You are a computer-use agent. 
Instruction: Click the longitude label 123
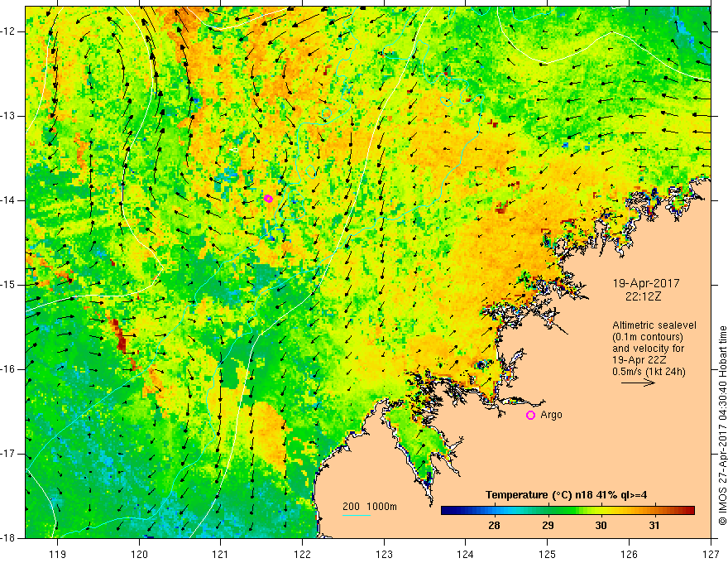pos(384,554)
